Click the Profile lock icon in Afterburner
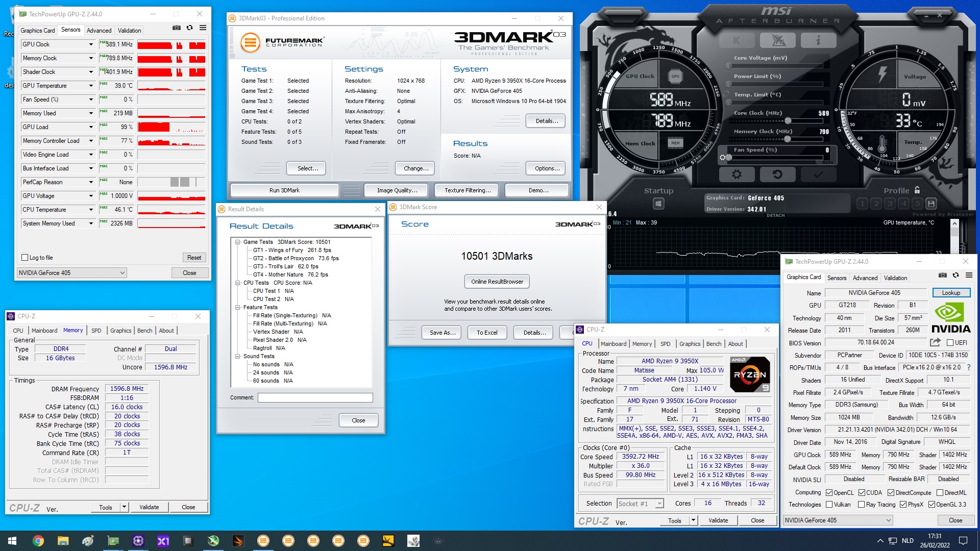Screen dimensions: 980x551 (x=917, y=190)
